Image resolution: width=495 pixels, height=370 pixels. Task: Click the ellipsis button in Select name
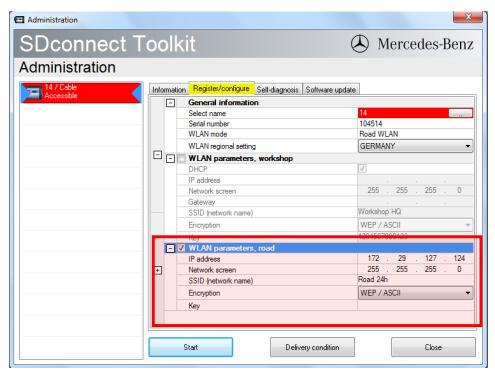tap(460, 113)
